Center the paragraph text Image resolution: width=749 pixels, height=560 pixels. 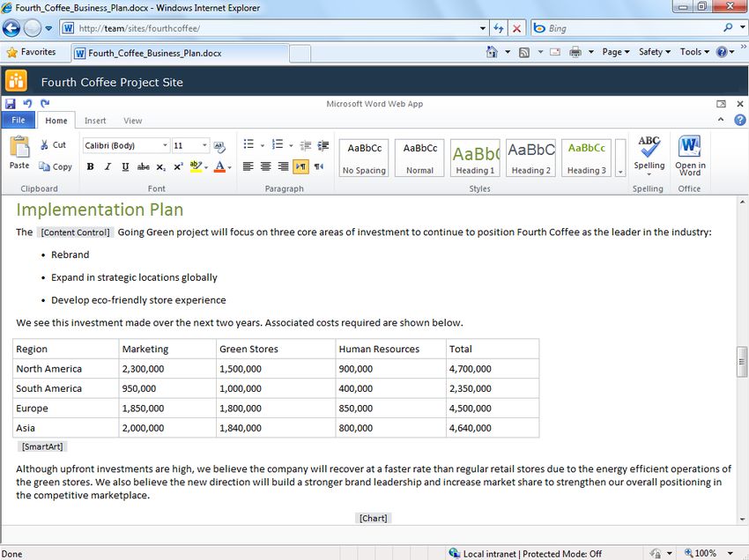tap(265, 166)
